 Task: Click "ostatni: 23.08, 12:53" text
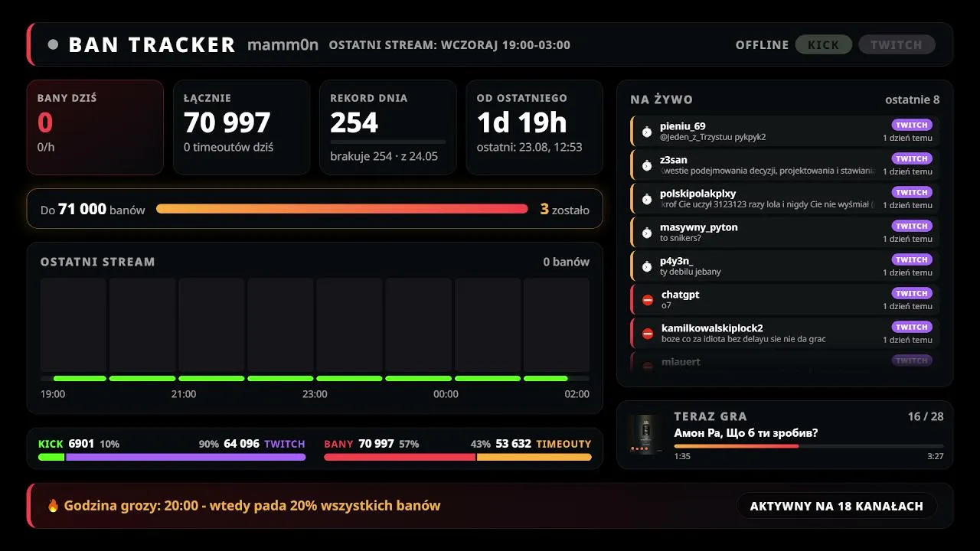pyautogui.click(x=529, y=147)
